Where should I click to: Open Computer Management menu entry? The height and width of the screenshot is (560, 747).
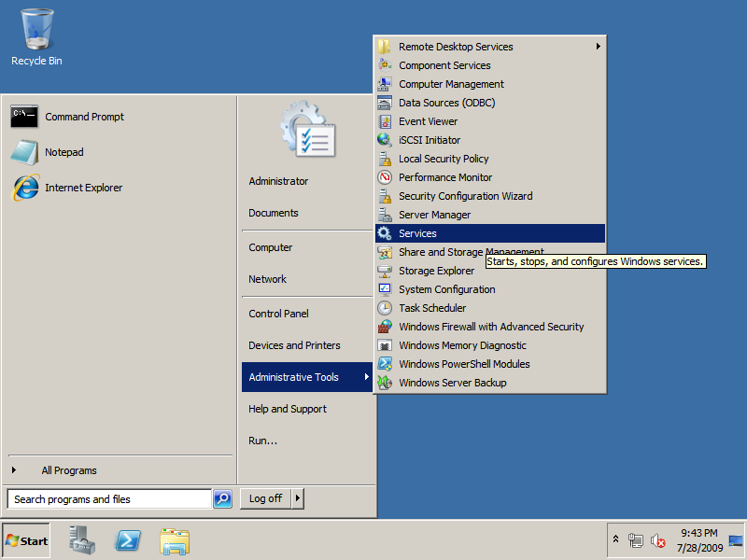(490, 84)
